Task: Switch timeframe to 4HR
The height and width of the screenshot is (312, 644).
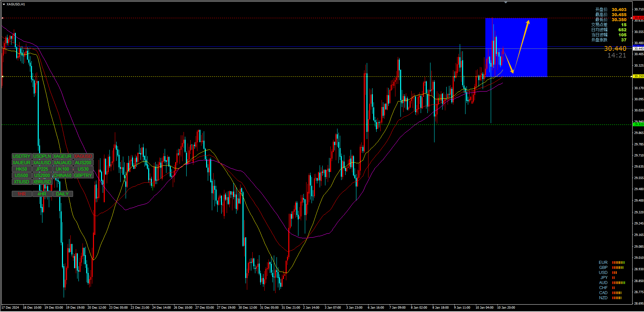Action: coord(42,194)
